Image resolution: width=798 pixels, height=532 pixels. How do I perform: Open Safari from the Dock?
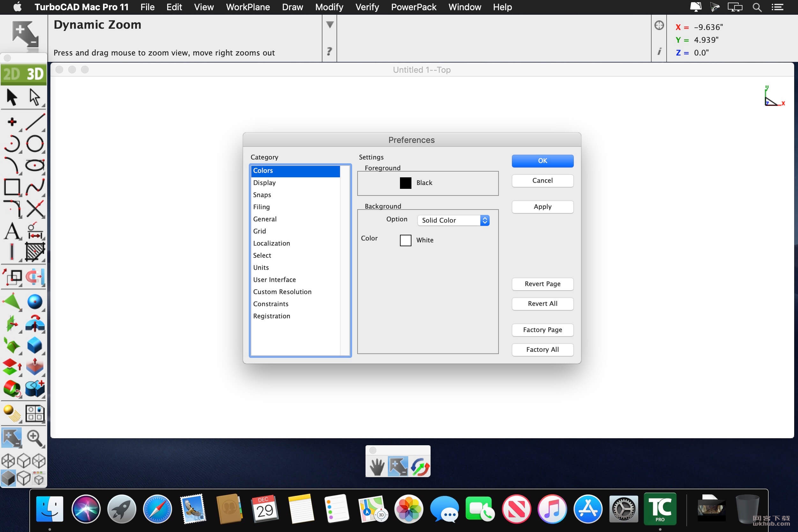(x=157, y=509)
